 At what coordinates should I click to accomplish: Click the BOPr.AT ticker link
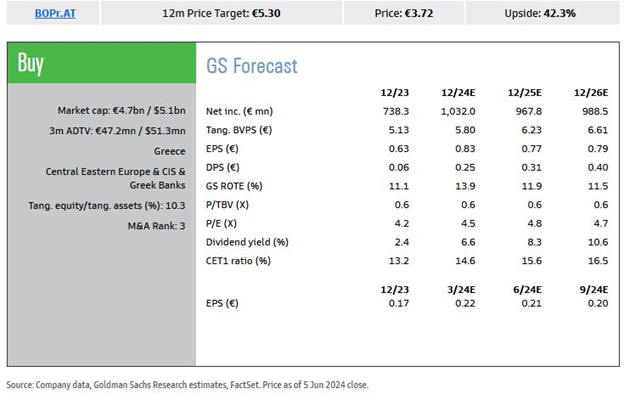[51, 14]
